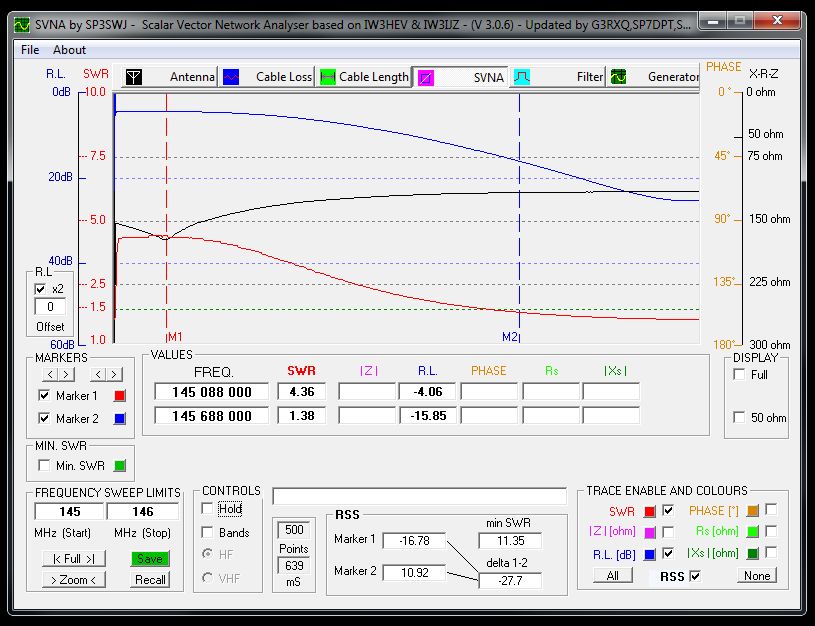Click the magenta SVNA mode icon

pyautogui.click(x=425, y=77)
